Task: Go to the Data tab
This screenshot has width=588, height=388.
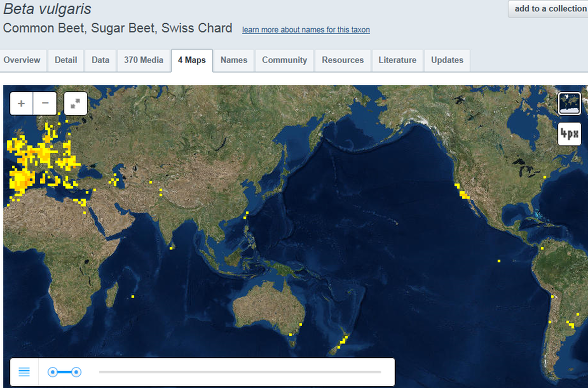Action: coord(100,60)
